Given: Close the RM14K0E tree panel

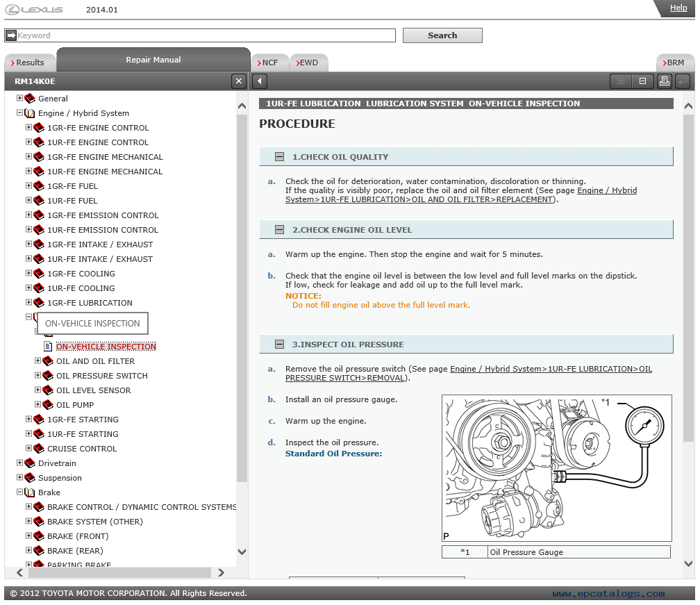Looking at the screenshot, I should point(239,81).
